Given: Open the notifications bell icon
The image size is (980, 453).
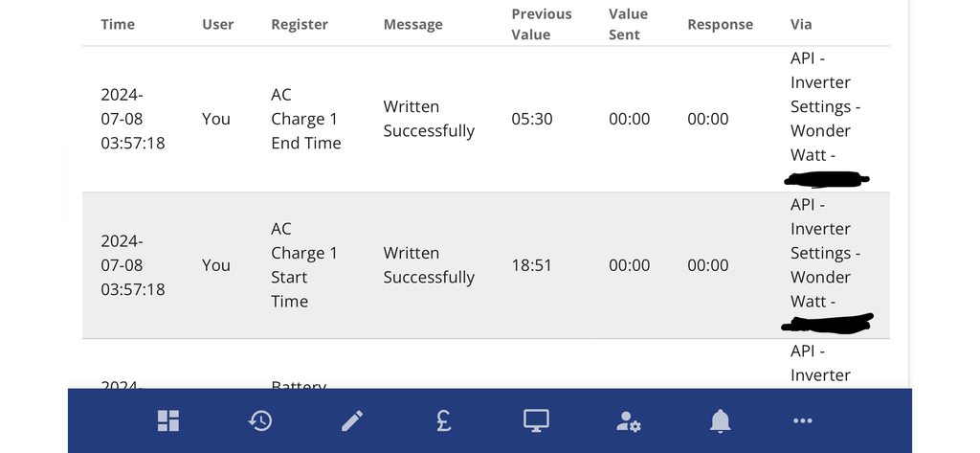Looking at the screenshot, I should click(720, 420).
